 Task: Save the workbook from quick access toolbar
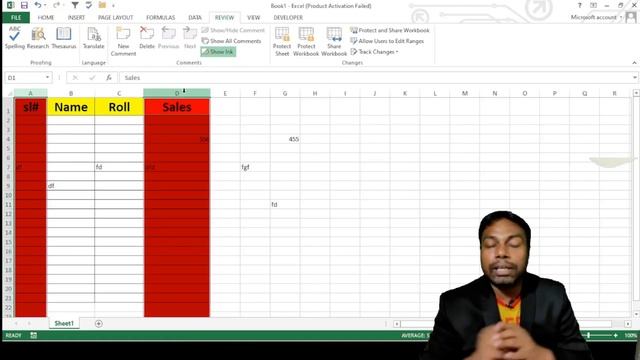(x=24, y=5)
